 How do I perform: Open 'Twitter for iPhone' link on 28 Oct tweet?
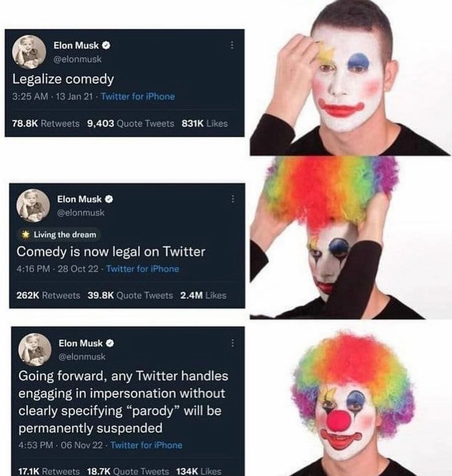click(x=143, y=269)
